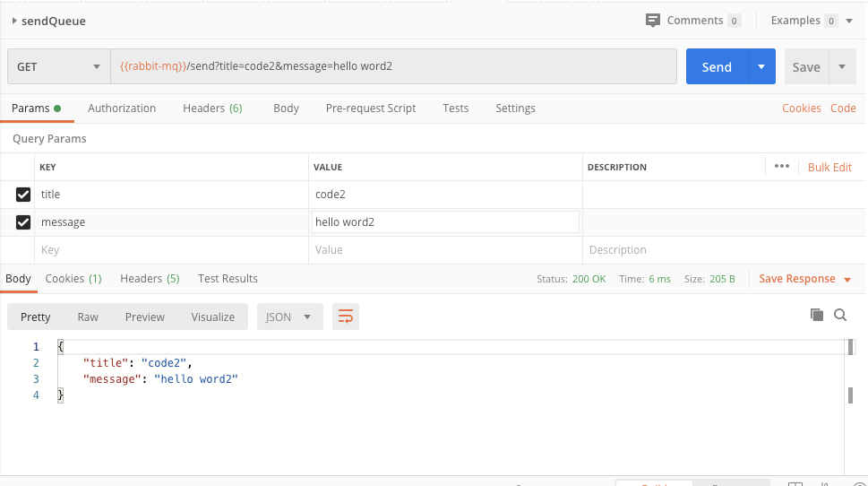
Task: Toggle the line wrap icon
Action: tap(346, 317)
